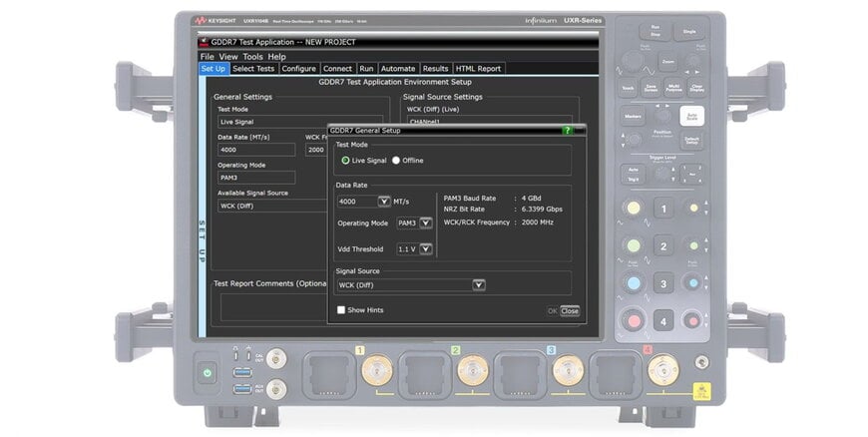
Task: Expand the Signal Source WCK (Diff) dropdown
Action: (479, 285)
